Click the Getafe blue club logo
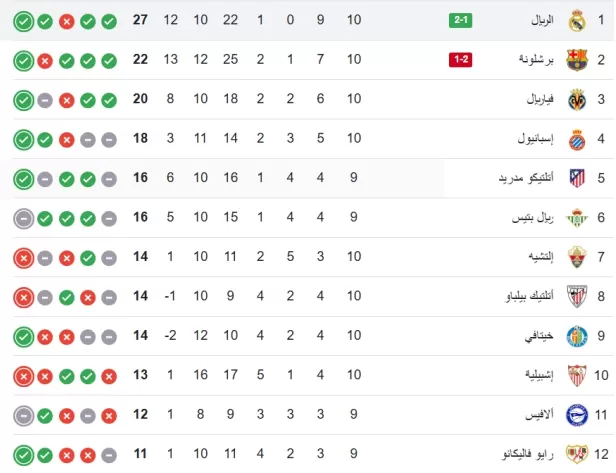Screen dimensions: 616x473 (576, 335)
